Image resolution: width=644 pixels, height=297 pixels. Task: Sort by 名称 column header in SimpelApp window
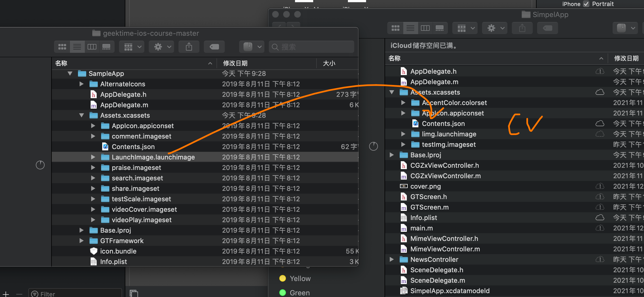point(394,58)
